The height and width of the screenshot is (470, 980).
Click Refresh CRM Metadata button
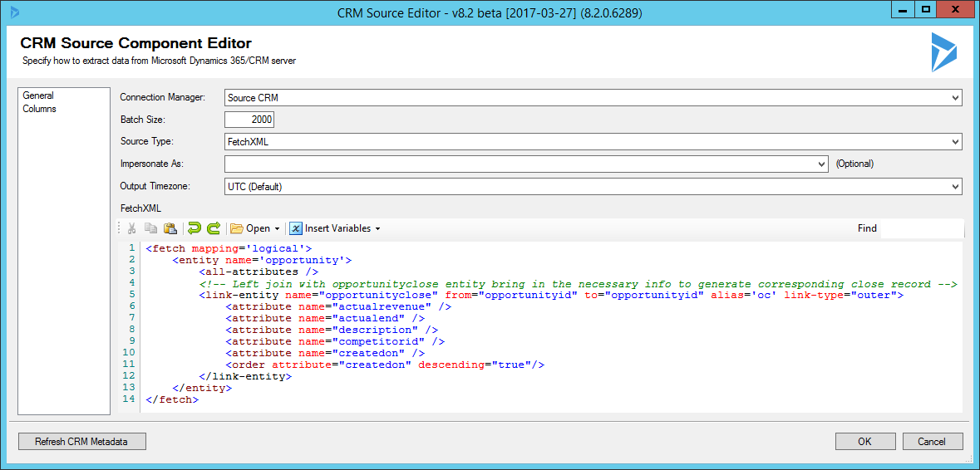click(x=81, y=441)
